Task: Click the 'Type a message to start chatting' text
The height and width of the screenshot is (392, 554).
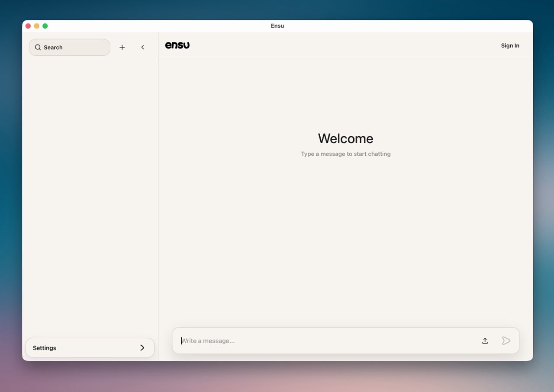Action: click(345, 154)
